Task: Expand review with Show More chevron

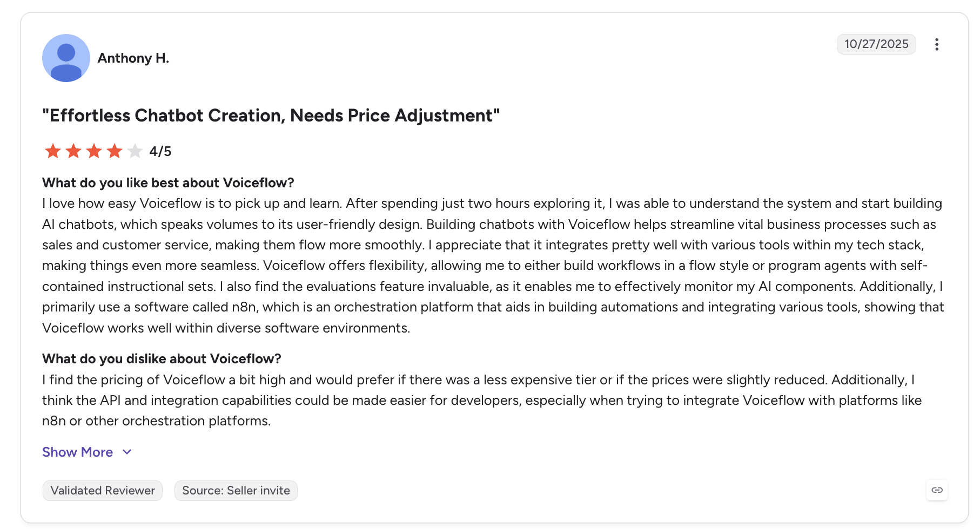Action: tap(127, 452)
